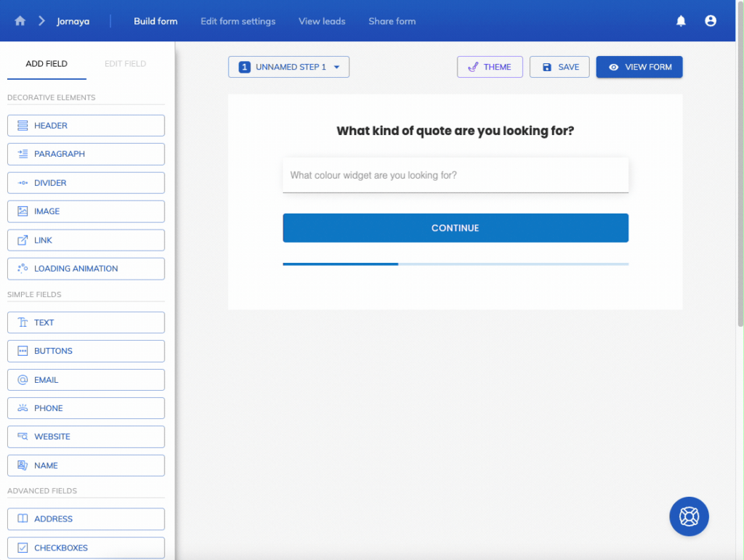Image resolution: width=744 pixels, height=560 pixels.
Task: Click the step number 1 badge
Action: 244,67
